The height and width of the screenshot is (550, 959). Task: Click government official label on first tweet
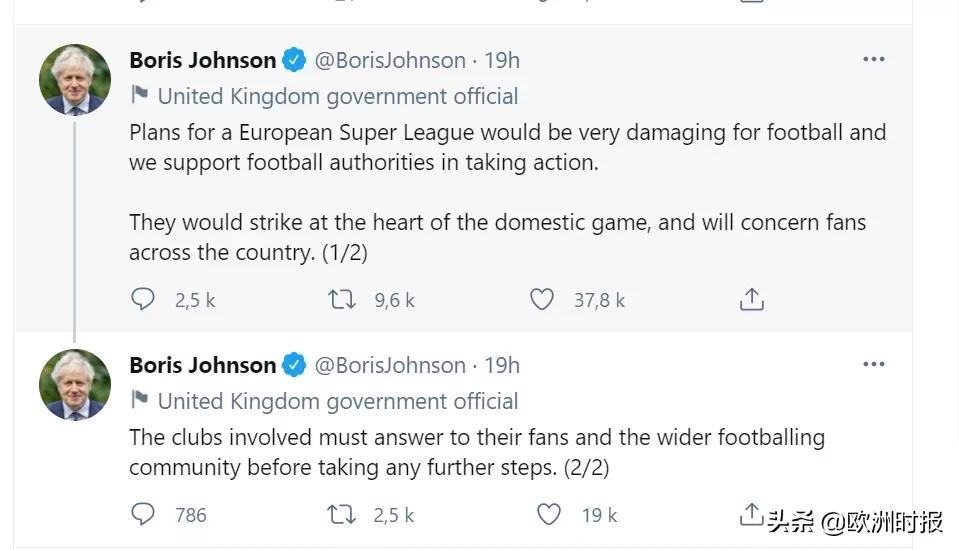coord(337,96)
